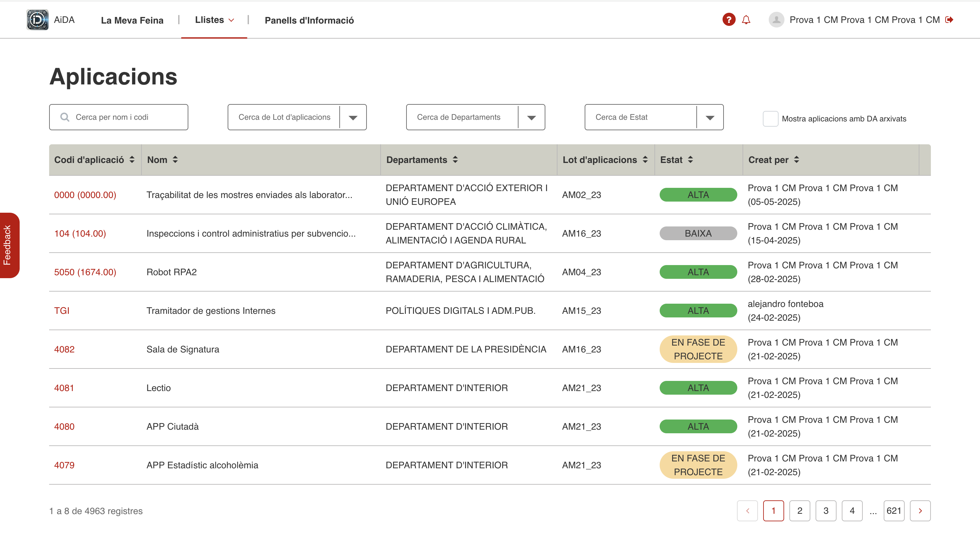Open the Cerca de Departaments dropdown
Screen dimensions: 980x555
(531, 117)
